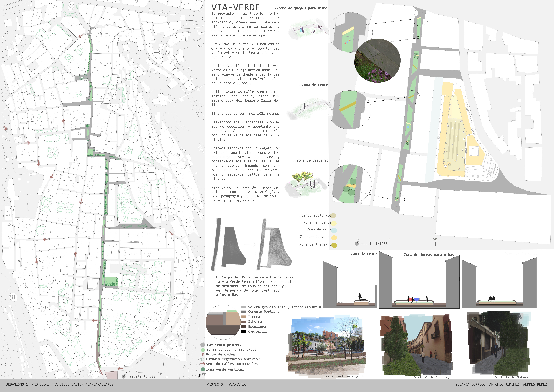554x392 pixels.
Task: Open the circular purple flowers photo
Action: (x=377, y=61)
